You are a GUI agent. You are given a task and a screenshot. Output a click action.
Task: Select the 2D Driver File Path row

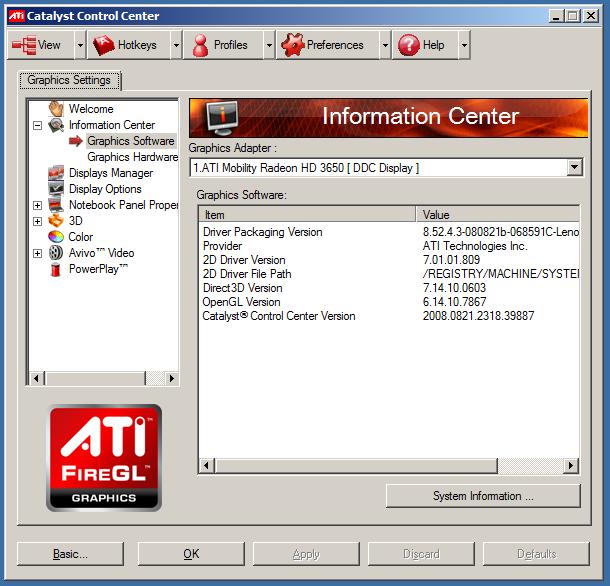point(389,274)
